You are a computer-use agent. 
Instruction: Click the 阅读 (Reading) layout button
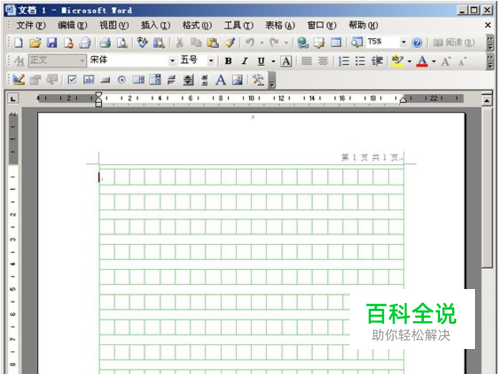tap(453, 43)
